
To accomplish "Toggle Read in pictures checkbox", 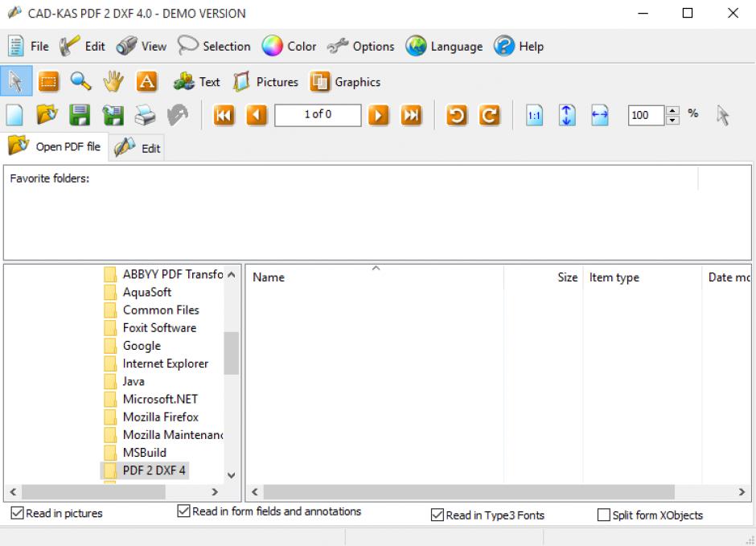I will pos(18,513).
